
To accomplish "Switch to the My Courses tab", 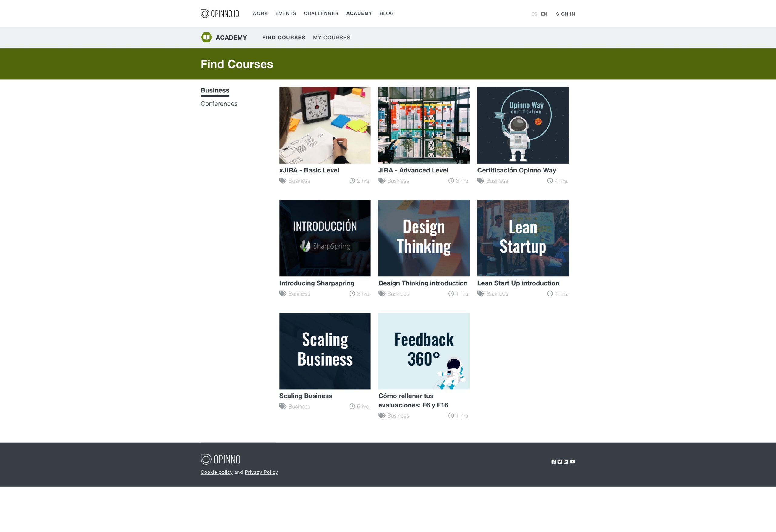I will (x=332, y=37).
